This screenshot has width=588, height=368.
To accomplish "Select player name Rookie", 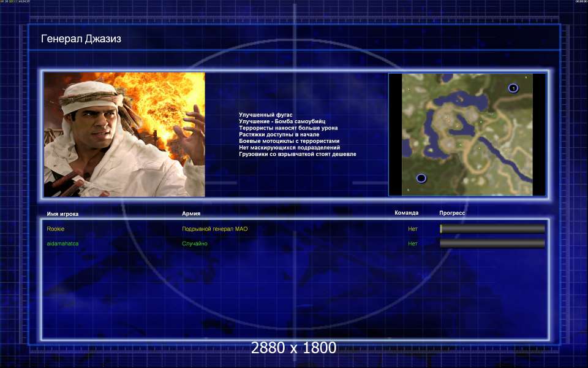I will (x=56, y=229).
